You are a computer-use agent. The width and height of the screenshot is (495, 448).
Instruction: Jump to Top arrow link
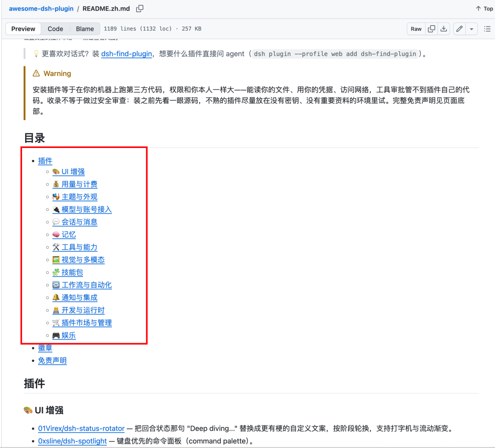484,9
